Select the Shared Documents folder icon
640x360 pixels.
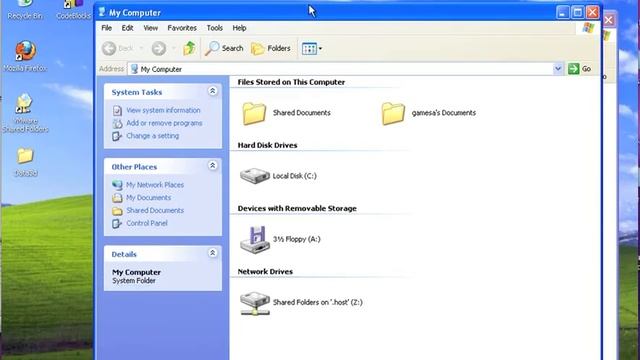click(254, 113)
